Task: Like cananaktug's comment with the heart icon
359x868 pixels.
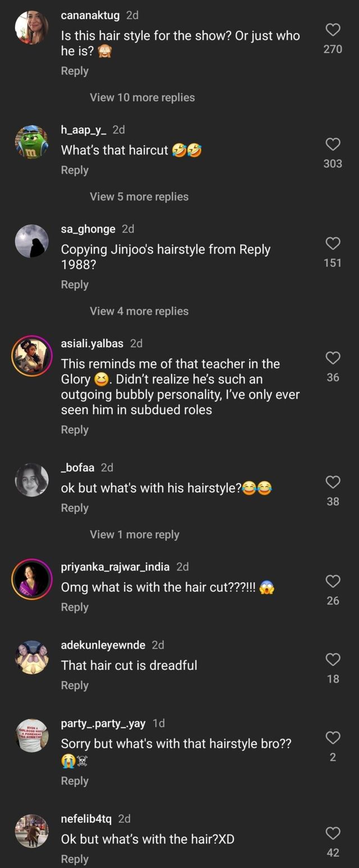Action: pos(333,30)
